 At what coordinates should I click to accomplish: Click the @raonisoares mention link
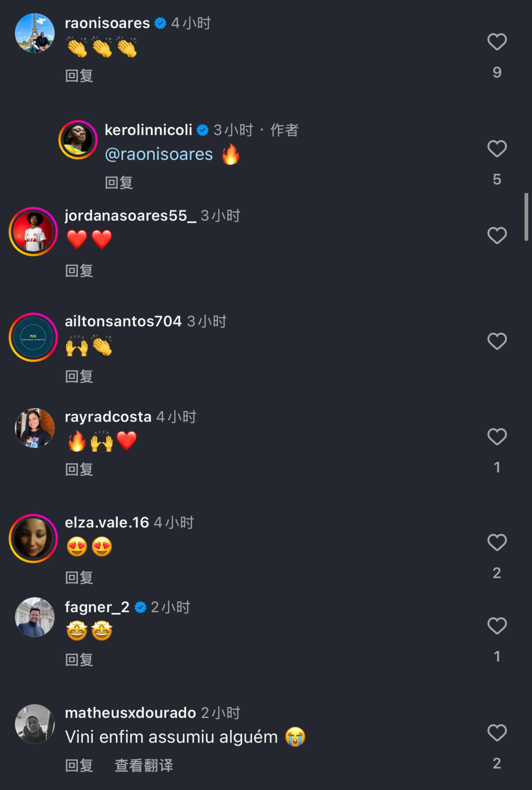(x=159, y=154)
